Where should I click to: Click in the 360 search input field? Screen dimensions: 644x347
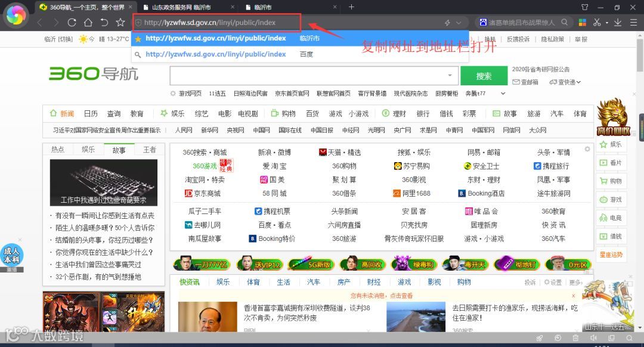[308, 76]
